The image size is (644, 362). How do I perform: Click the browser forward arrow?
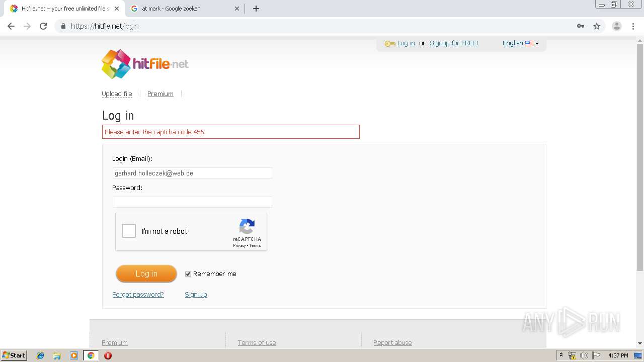click(x=27, y=26)
